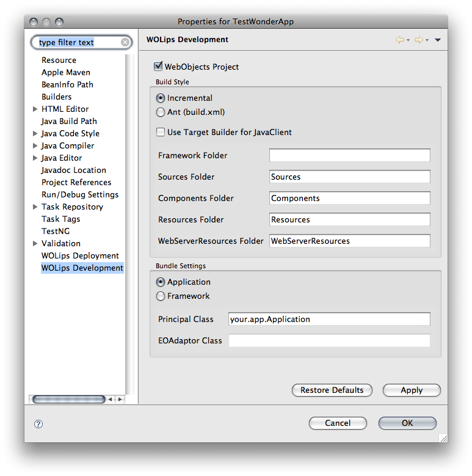Click the back navigation arrow icon
This screenshot has height=476, width=472.
coord(400,40)
